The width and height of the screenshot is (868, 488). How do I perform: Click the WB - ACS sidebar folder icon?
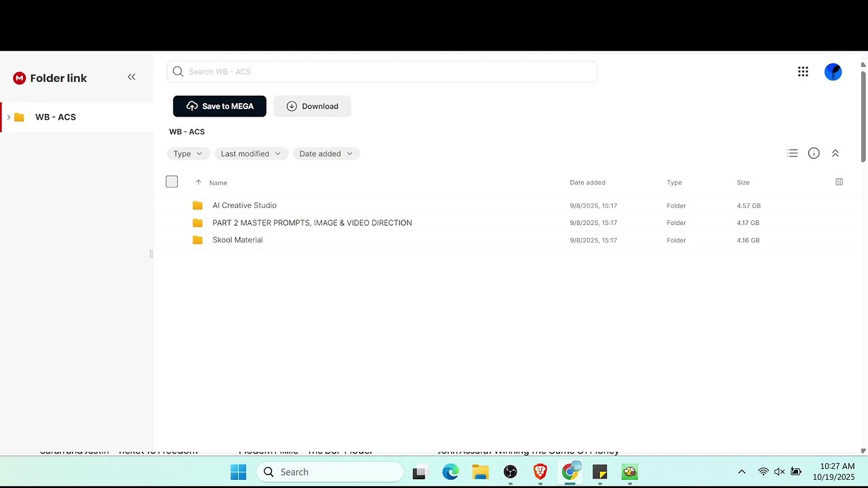[19, 117]
